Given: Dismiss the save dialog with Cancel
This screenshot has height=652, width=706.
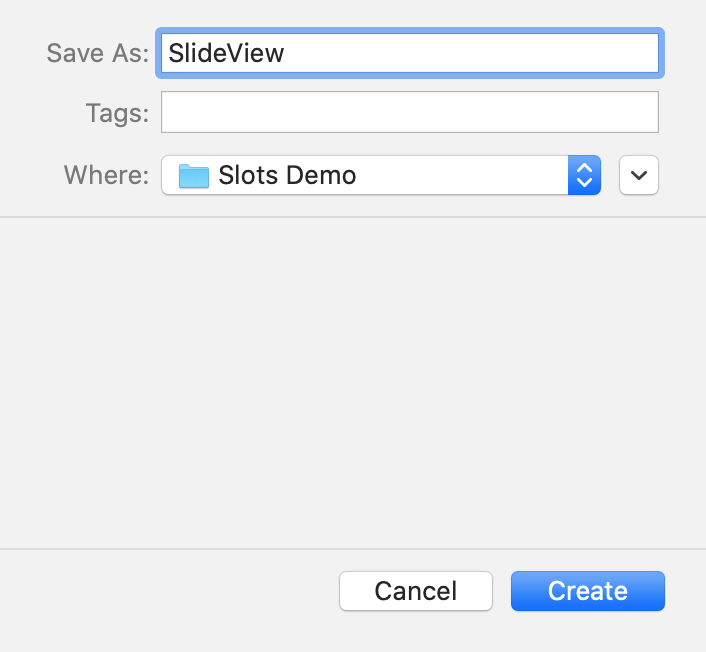Looking at the screenshot, I should tap(416, 591).
